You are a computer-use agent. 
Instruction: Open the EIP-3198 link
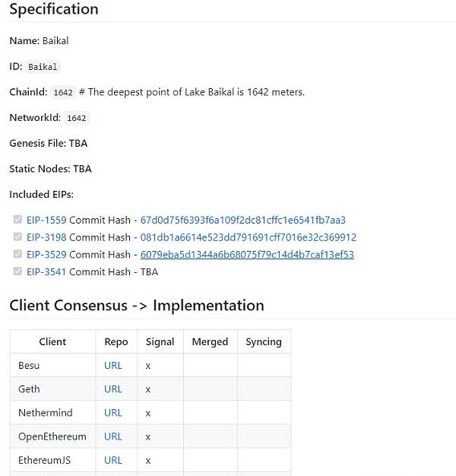tap(46, 237)
